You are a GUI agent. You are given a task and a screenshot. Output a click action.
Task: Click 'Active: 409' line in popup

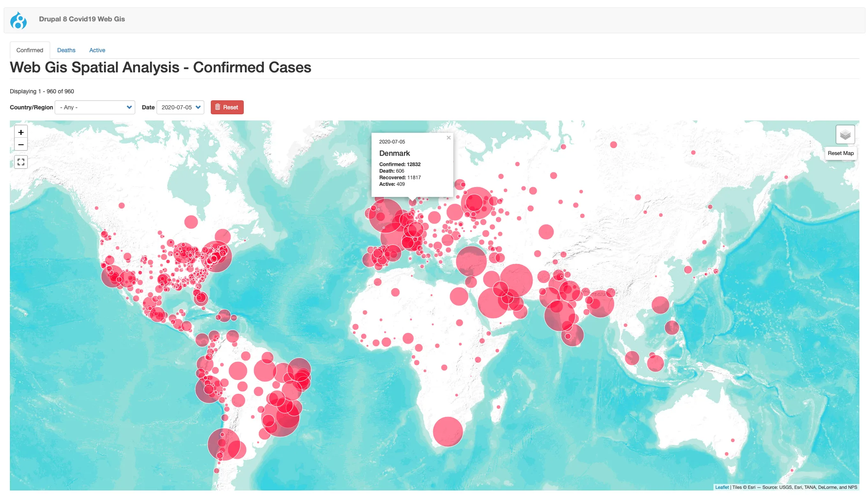392,184
